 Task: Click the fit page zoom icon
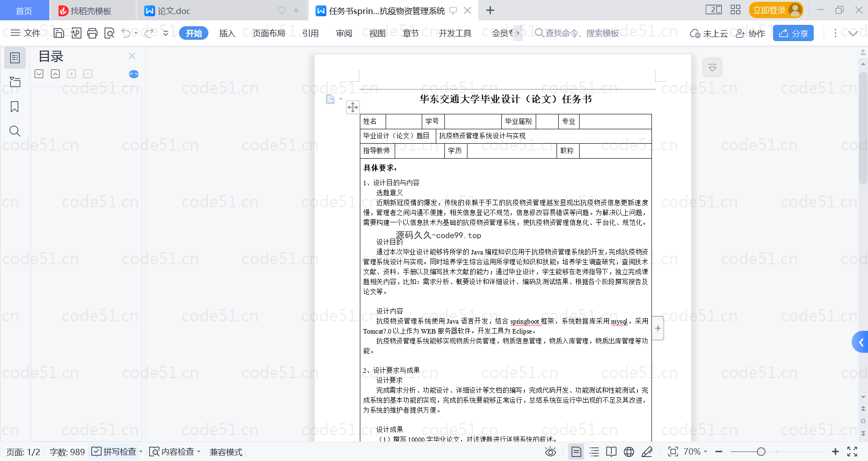coord(673,452)
